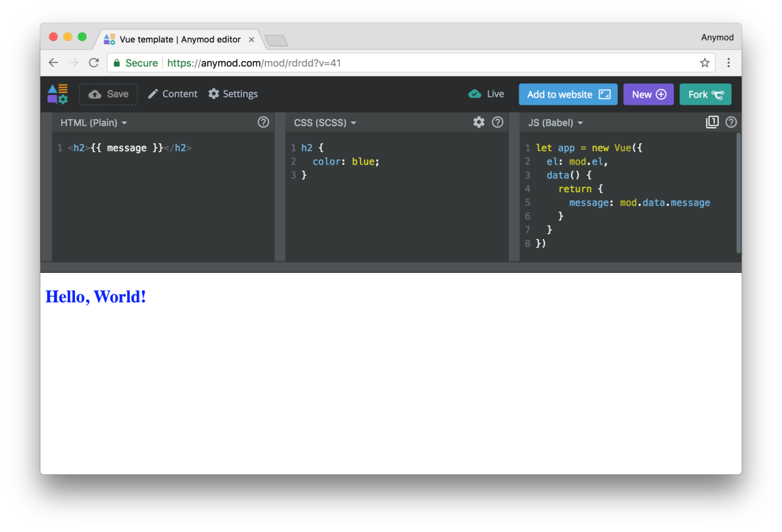Image resolution: width=782 pixels, height=532 pixels.
Task: Click the 'el: mod.el,' line in JS
Action: (x=577, y=161)
